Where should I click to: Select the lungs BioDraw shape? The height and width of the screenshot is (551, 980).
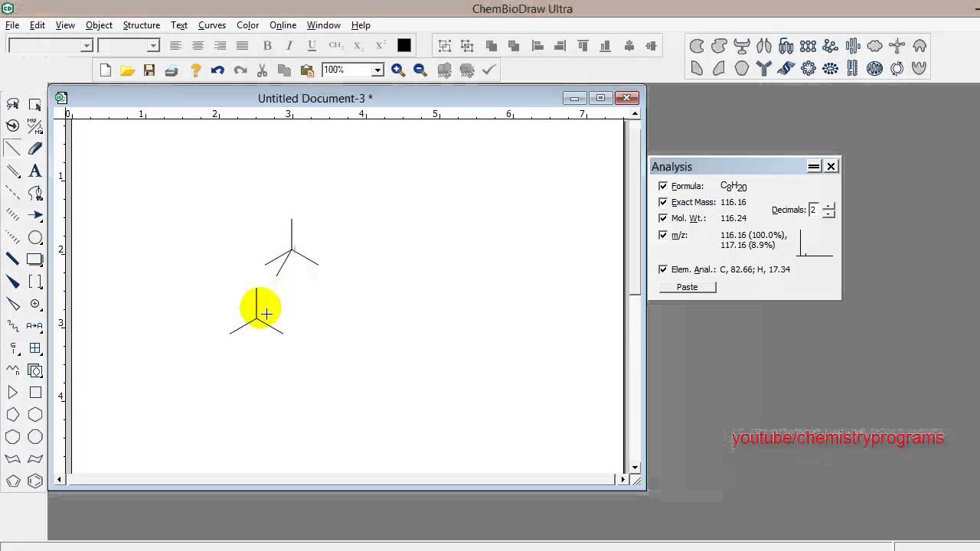763,46
